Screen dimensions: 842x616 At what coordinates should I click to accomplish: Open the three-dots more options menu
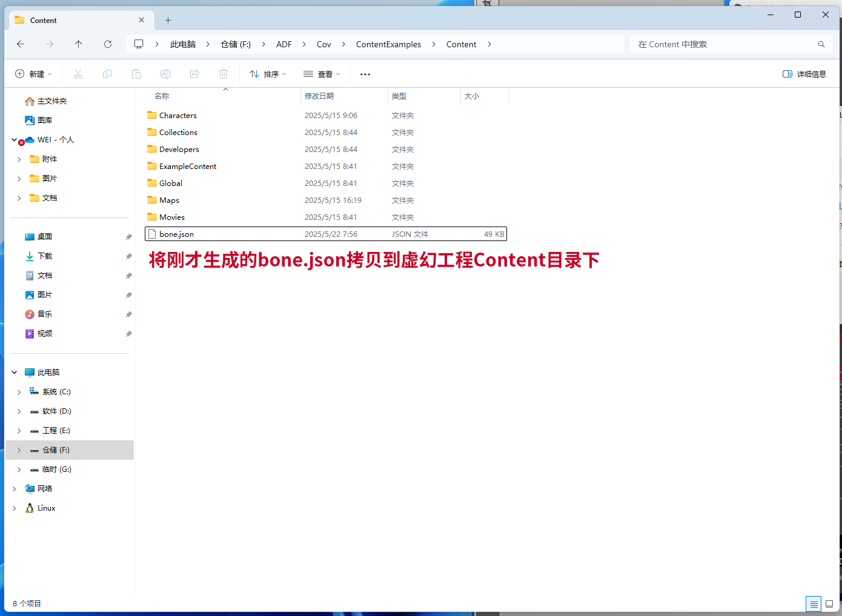[x=365, y=74]
